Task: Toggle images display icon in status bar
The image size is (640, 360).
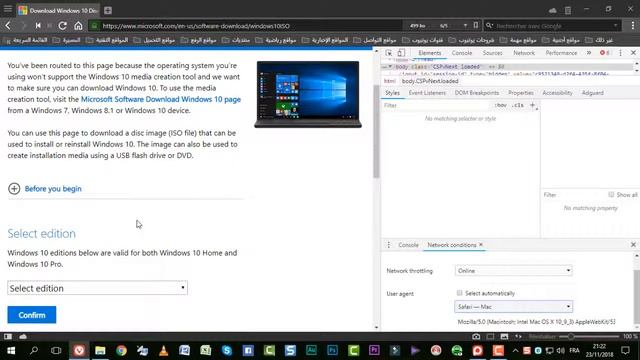Action: (x=504, y=336)
